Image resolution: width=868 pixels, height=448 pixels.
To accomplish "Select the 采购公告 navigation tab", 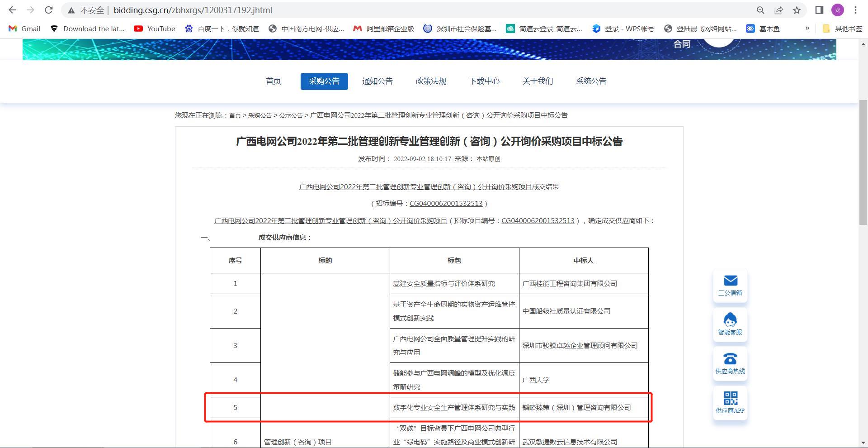I will (x=324, y=81).
